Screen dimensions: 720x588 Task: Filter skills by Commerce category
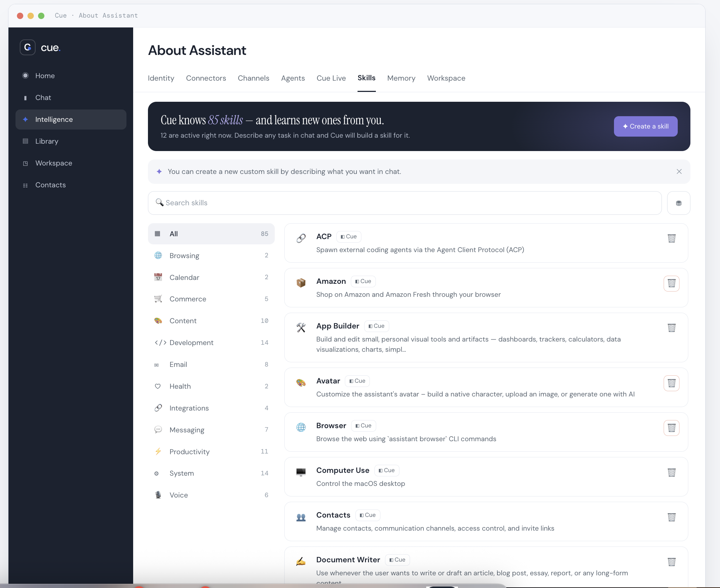(211, 299)
